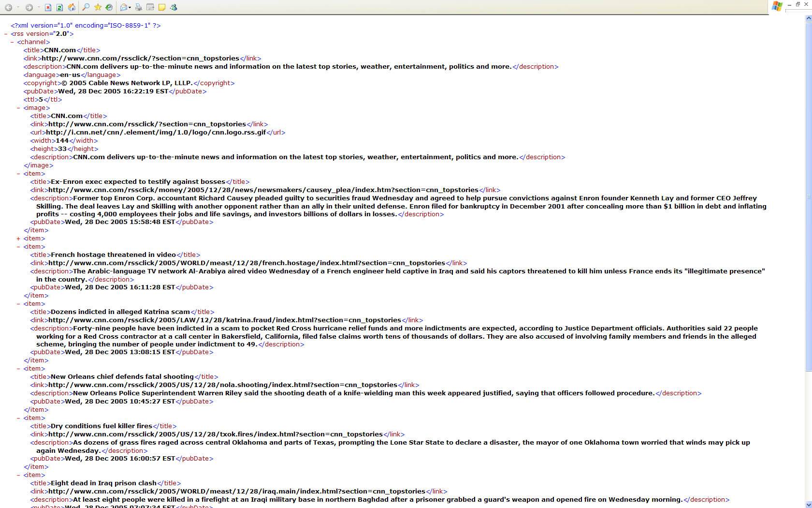The width and height of the screenshot is (812, 508).
Task: Click description starting 'At least eight people were killed'
Action: pyautogui.click(x=378, y=500)
